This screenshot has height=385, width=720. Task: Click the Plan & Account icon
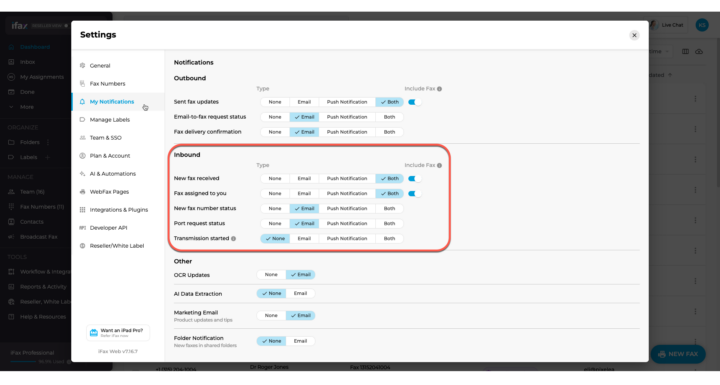click(83, 156)
